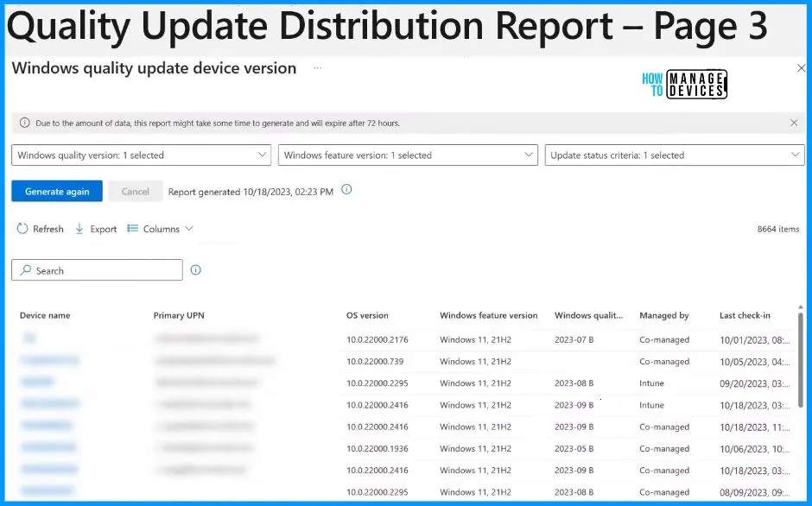
Task: Open the Columns chevron dropdown
Action: pos(189,229)
